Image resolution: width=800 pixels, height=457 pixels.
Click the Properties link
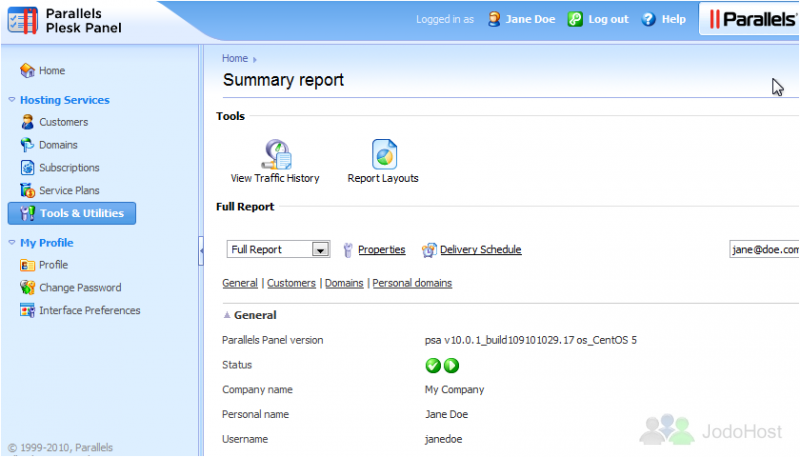(x=382, y=249)
